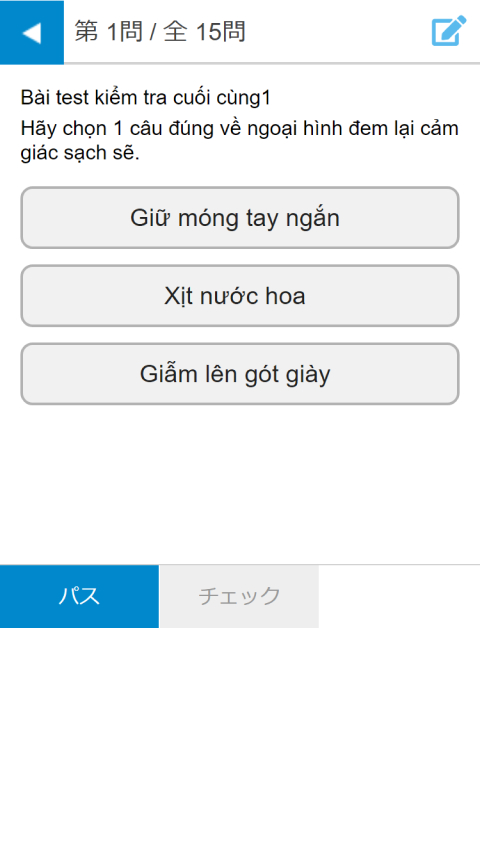Select answer "Giữ móng tay ngắn"
The image size is (480, 855).
pyautogui.click(x=240, y=218)
